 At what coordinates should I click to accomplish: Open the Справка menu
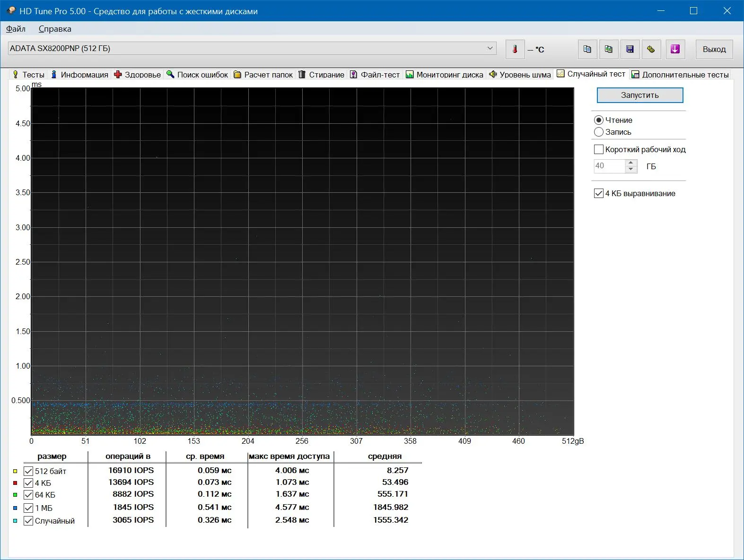coord(55,29)
